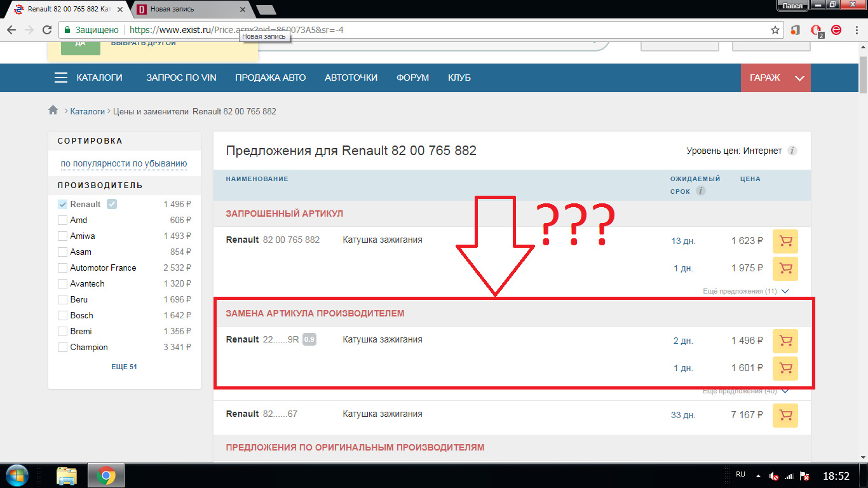This screenshot has height=488, width=868.
Task: Open Renault 22......9R replacement part
Action: tap(262, 339)
